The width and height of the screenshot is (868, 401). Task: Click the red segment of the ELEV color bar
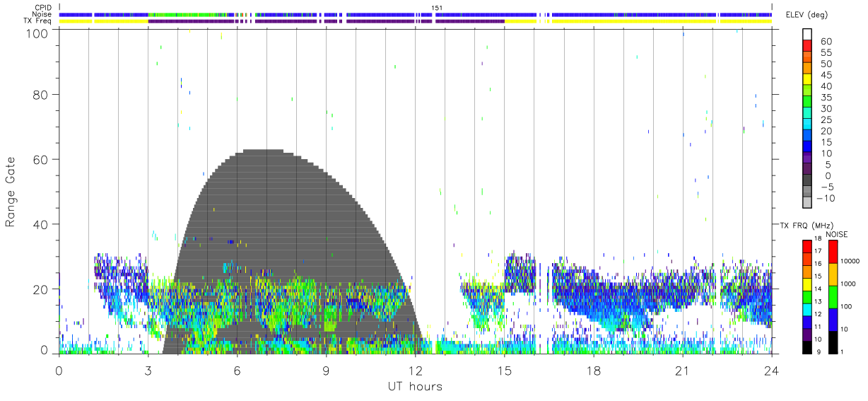807,46
